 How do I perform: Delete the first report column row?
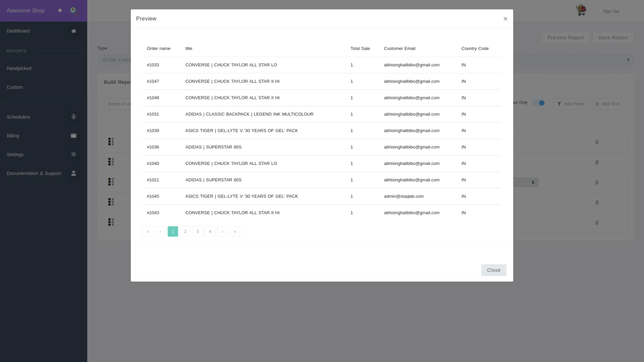(597, 142)
